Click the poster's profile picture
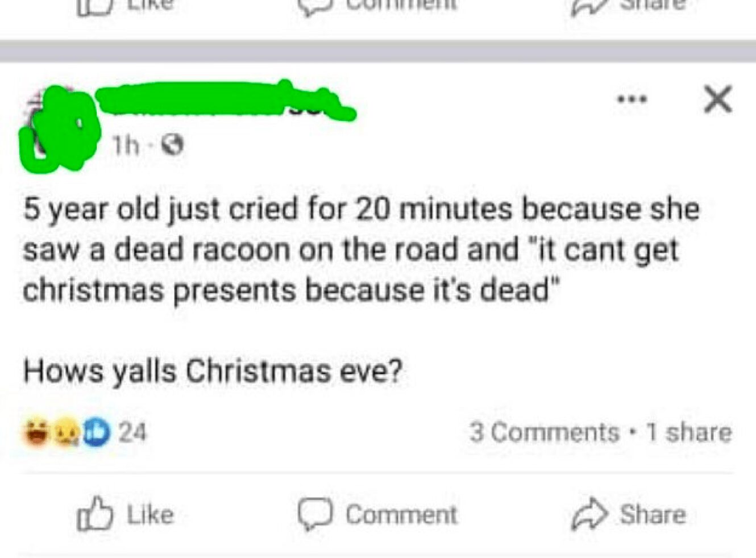756x558 pixels. point(63,125)
